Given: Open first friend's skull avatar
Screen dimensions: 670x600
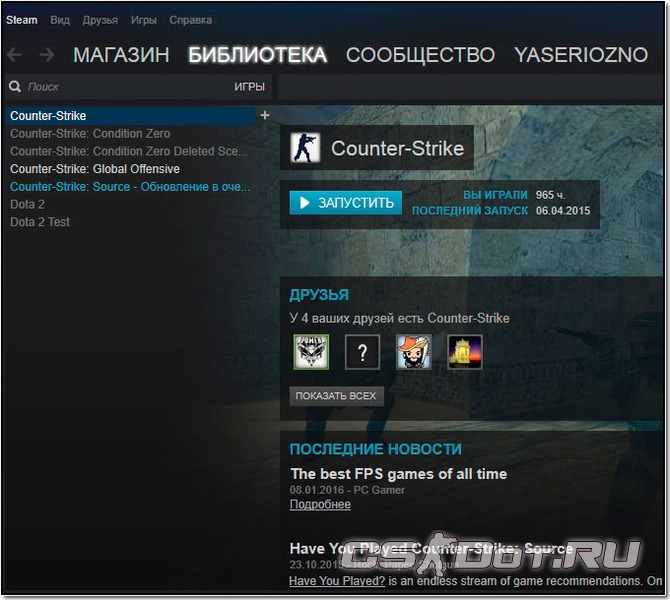Looking at the screenshot, I should coord(311,352).
